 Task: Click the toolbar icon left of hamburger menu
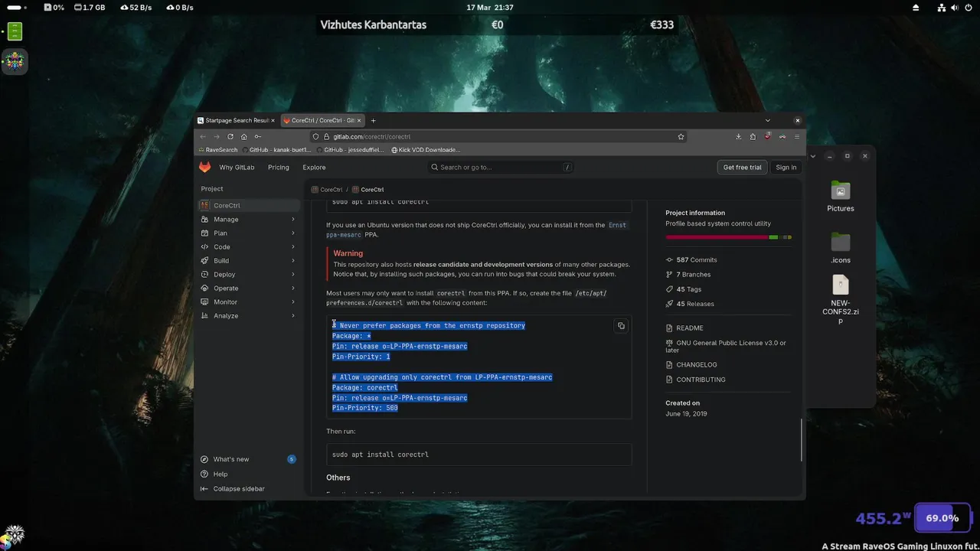tap(782, 136)
